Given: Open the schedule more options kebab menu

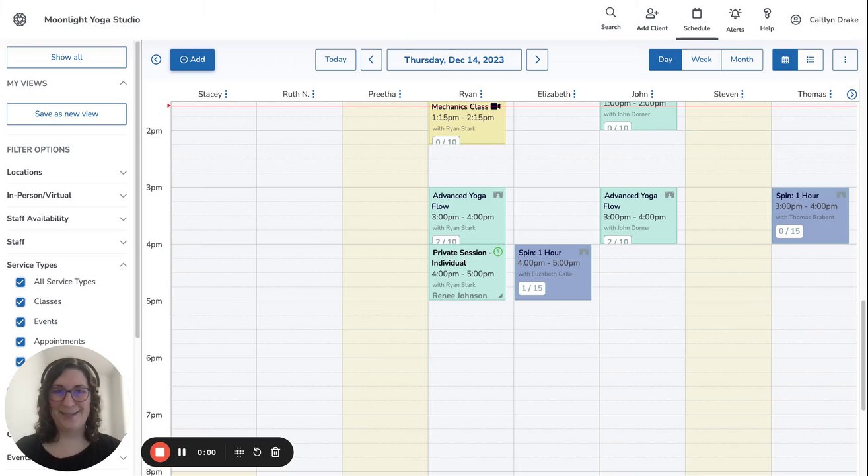Looking at the screenshot, I should pos(845,59).
